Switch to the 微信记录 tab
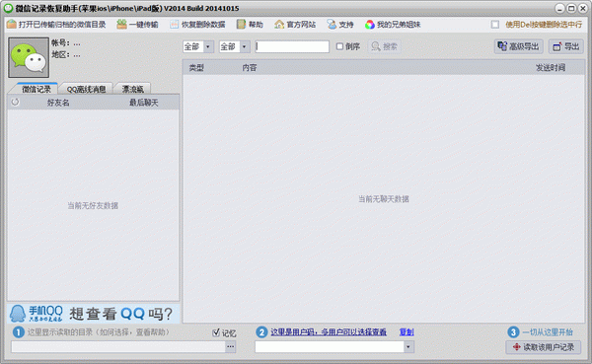The image size is (592, 364). 36,89
